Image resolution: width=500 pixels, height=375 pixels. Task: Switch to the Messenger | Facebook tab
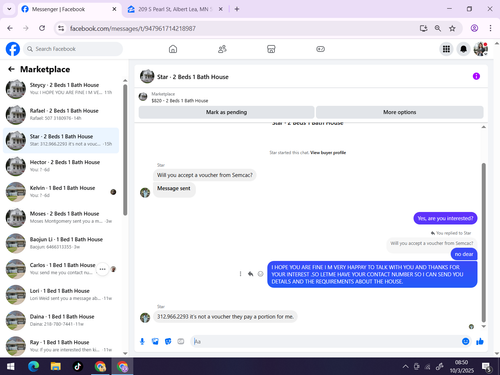[69, 9]
